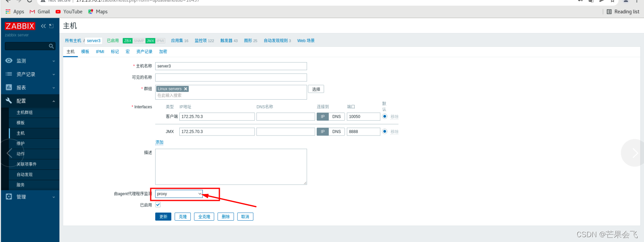The width and height of the screenshot is (644, 242).
Task: Click the 更新 button
Action: coord(163,217)
